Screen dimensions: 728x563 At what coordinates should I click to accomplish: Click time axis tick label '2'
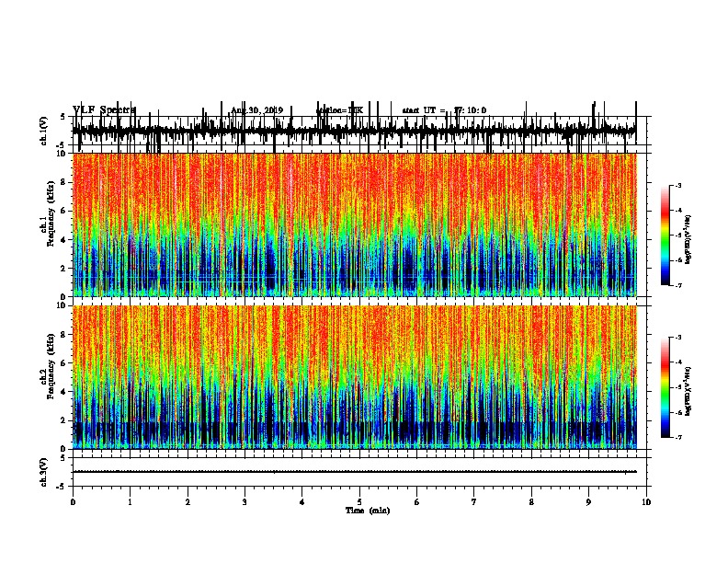(x=188, y=502)
